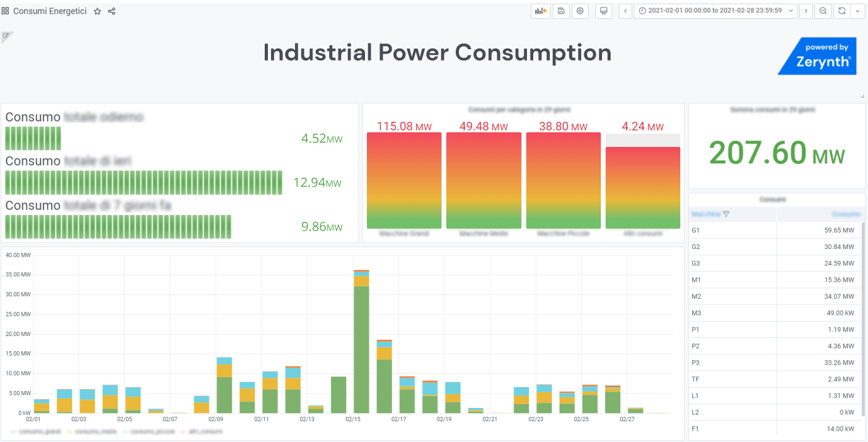Open the auto-refresh interval dropdown
This screenshot has height=442, width=868.
pos(857,11)
